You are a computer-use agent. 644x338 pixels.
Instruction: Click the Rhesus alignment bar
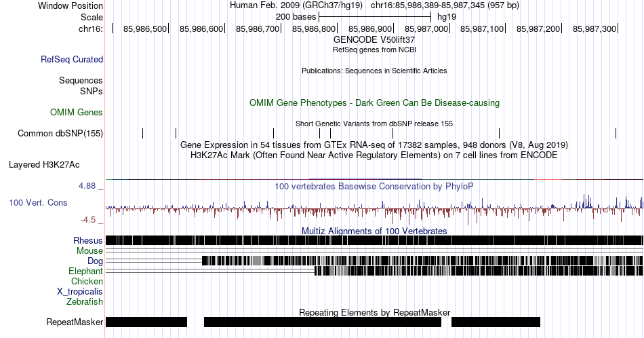(x=374, y=240)
